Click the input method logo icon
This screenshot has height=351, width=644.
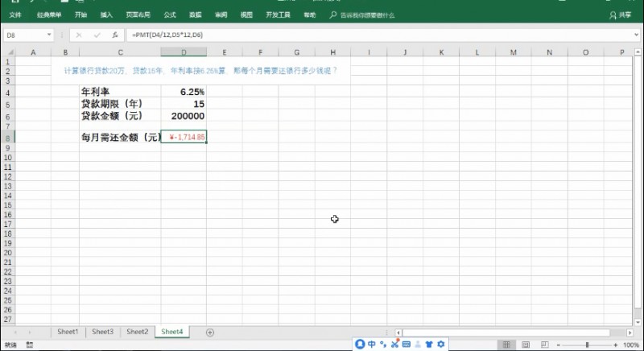coord(360,344)
